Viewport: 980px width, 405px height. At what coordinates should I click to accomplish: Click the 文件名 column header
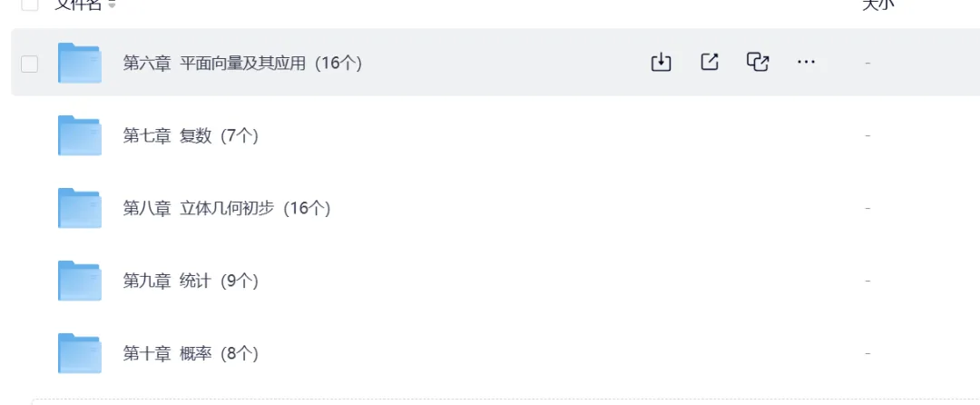(78, 4)
